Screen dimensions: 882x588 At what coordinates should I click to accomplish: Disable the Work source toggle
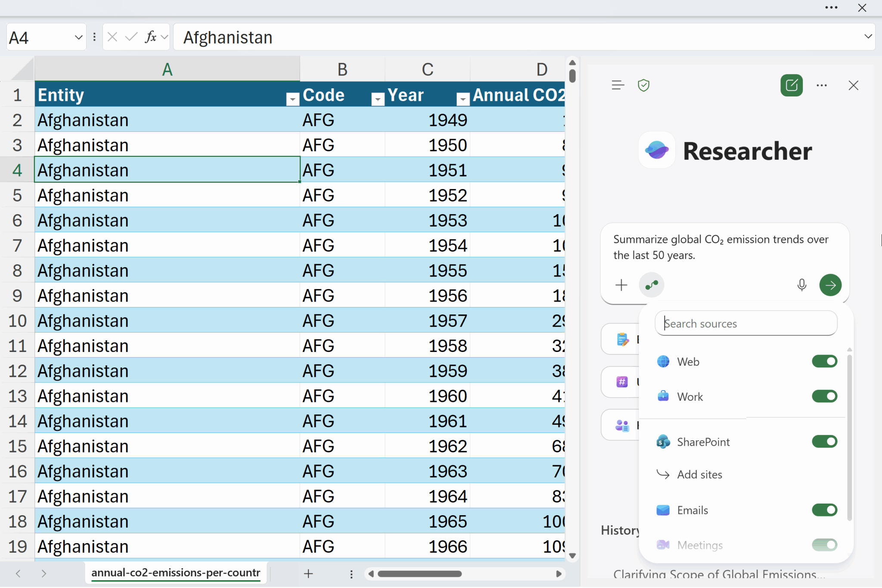pyautogui.click(x=824, y=396)
